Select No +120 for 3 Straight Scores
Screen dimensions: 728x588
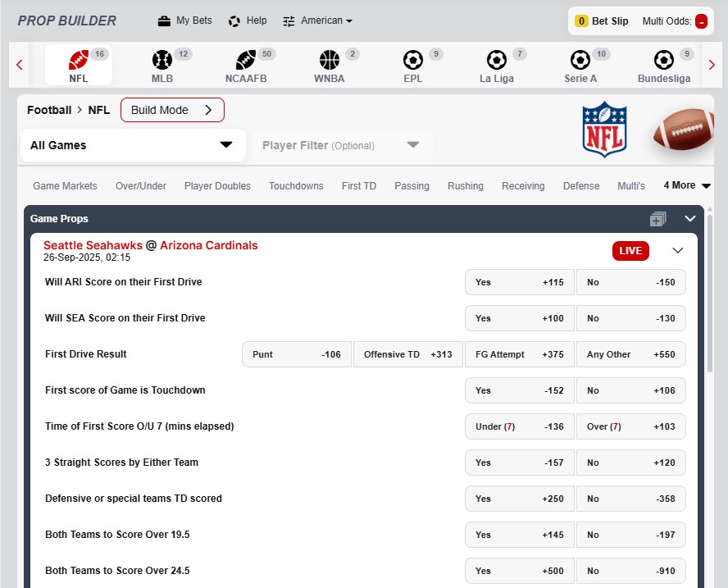631,463
